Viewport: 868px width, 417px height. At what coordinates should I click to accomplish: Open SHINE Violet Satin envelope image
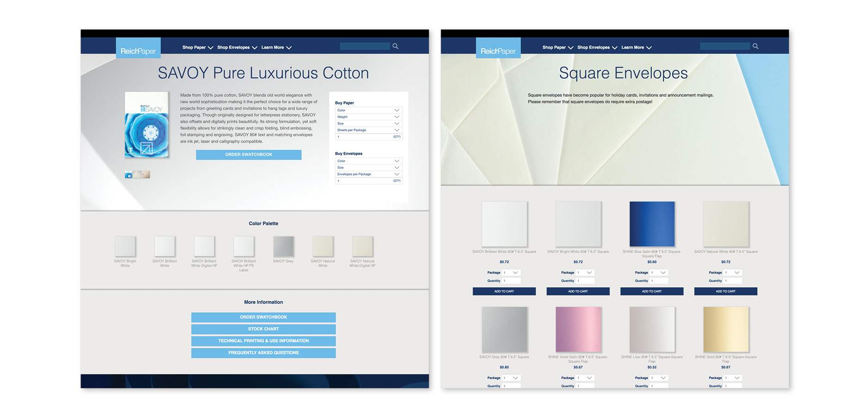(x=578, y=329)
